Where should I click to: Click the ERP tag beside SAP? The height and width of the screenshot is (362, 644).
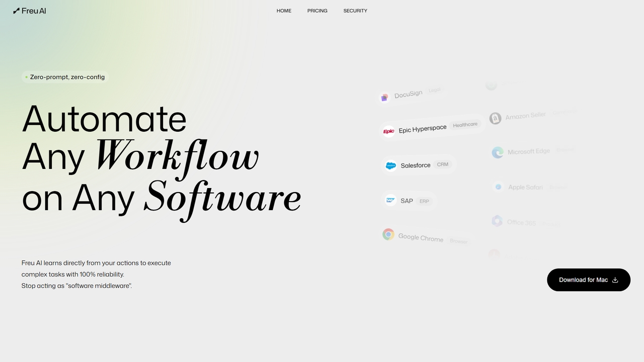424,201
